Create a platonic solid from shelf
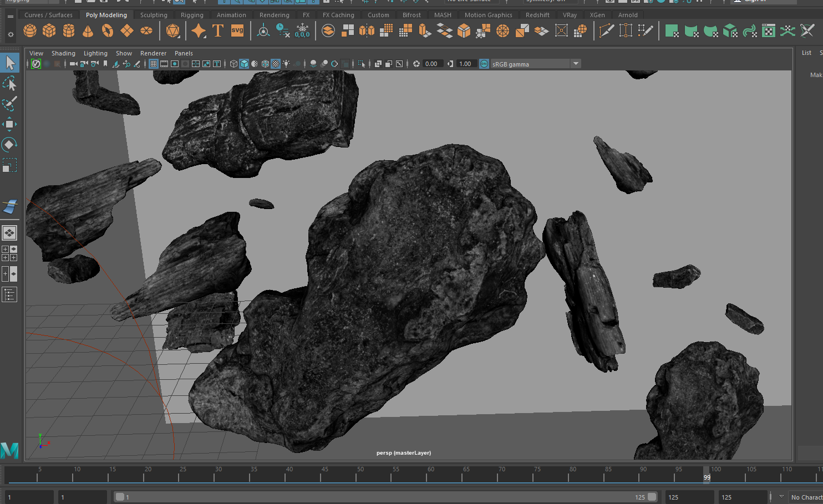Viewport: 823px width, 504px height. [173, 31]
